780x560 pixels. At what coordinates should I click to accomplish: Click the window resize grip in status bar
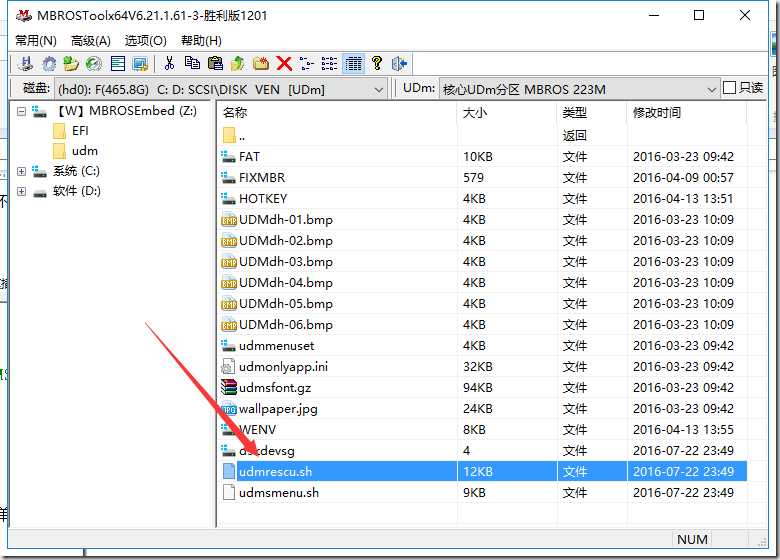click(761, 542)
